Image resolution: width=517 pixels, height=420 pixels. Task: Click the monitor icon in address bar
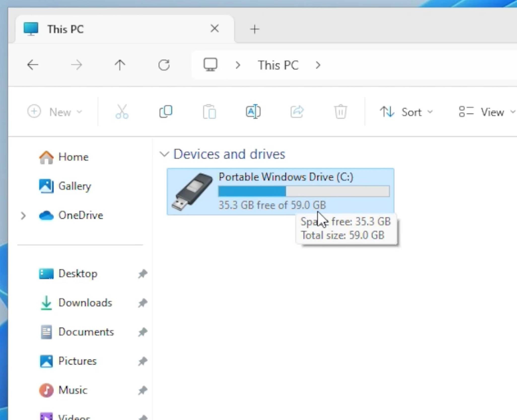point(210,65)
